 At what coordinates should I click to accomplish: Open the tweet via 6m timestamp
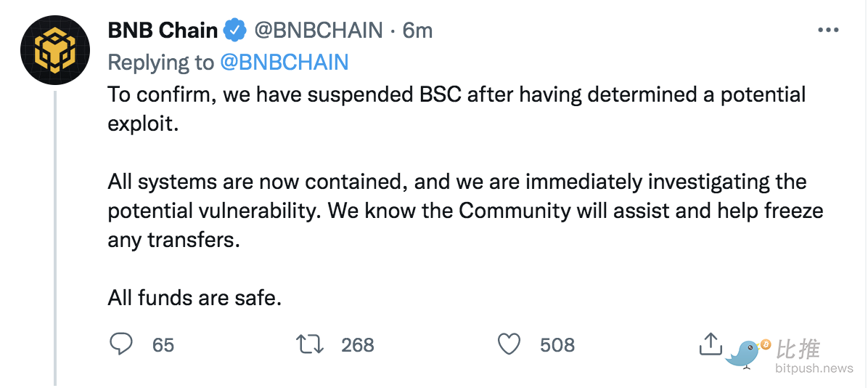click(x=417, y=31)
